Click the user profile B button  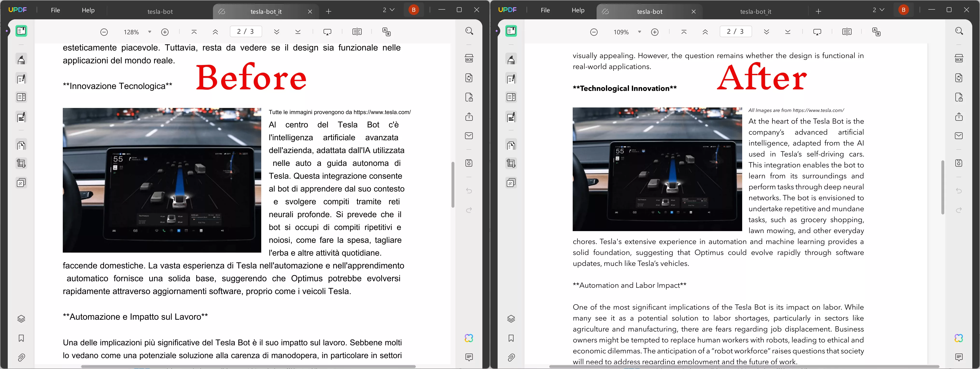pos(414,9)
